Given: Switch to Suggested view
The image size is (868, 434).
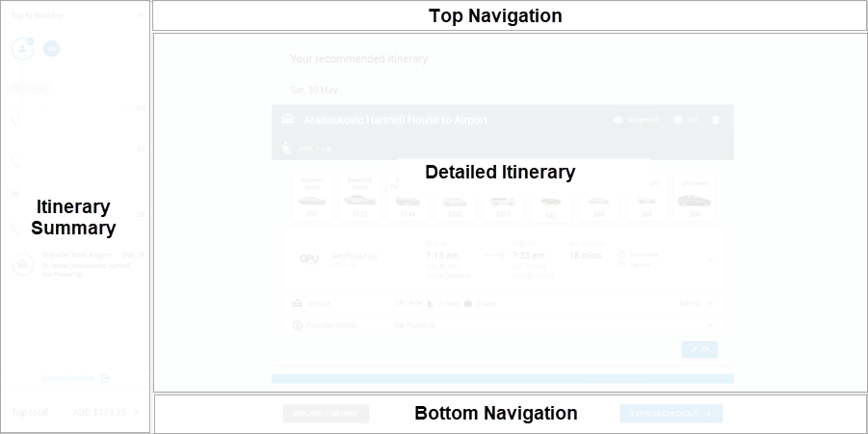Looking at the screenshot, I should pos(636,120).
